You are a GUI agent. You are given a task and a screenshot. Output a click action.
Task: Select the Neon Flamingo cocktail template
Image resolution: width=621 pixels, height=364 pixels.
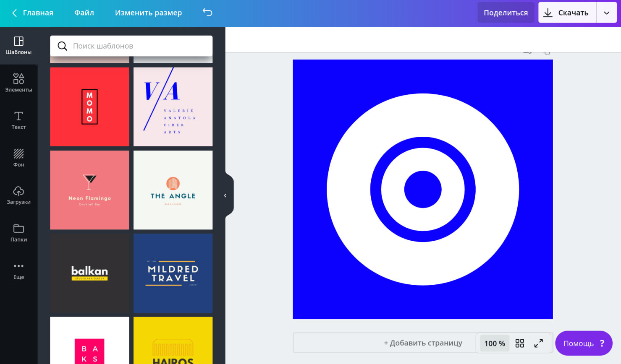89,190
